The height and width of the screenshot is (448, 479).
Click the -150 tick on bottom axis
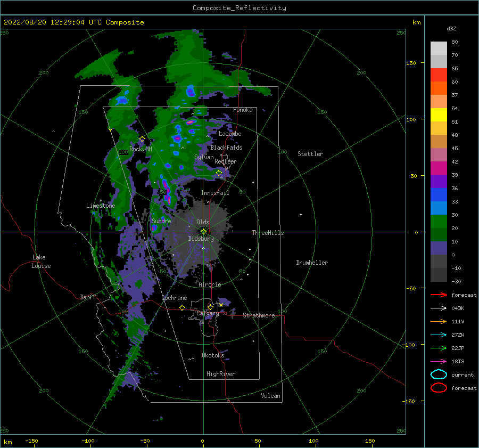[x=31, y=441]
